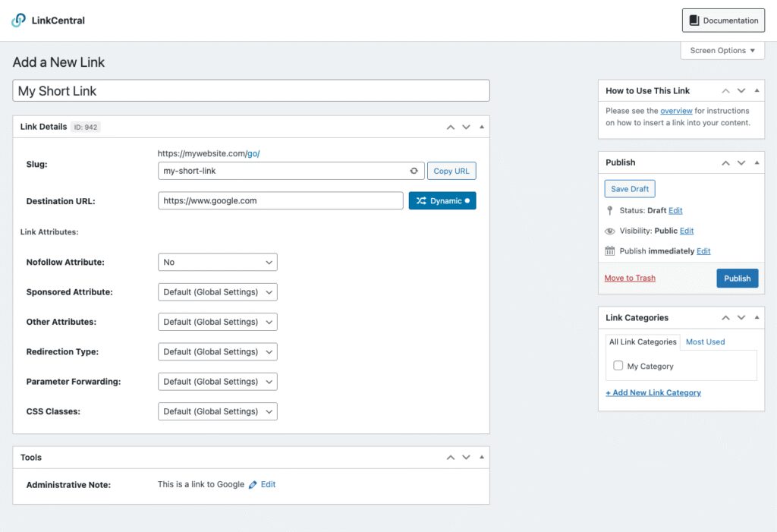Select the All Link Categories tab
This screenshot has height=532, width=777.
[x=643, y=342]
